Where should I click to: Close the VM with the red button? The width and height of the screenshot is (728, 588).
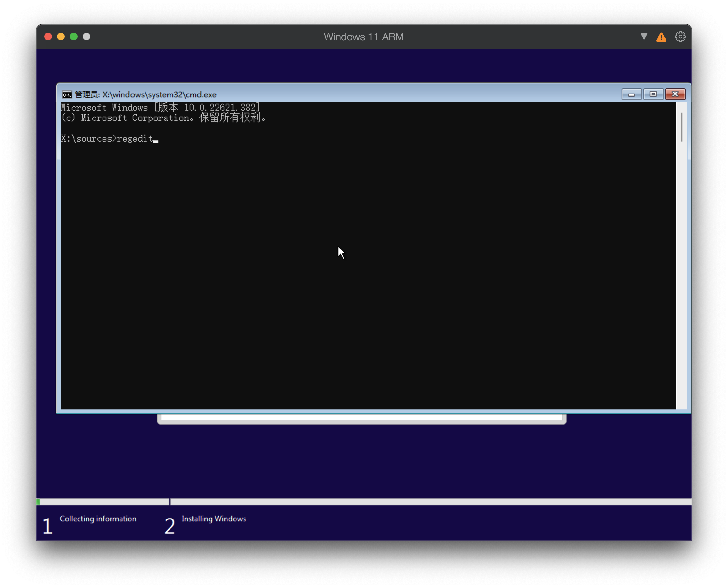[48, 37]
